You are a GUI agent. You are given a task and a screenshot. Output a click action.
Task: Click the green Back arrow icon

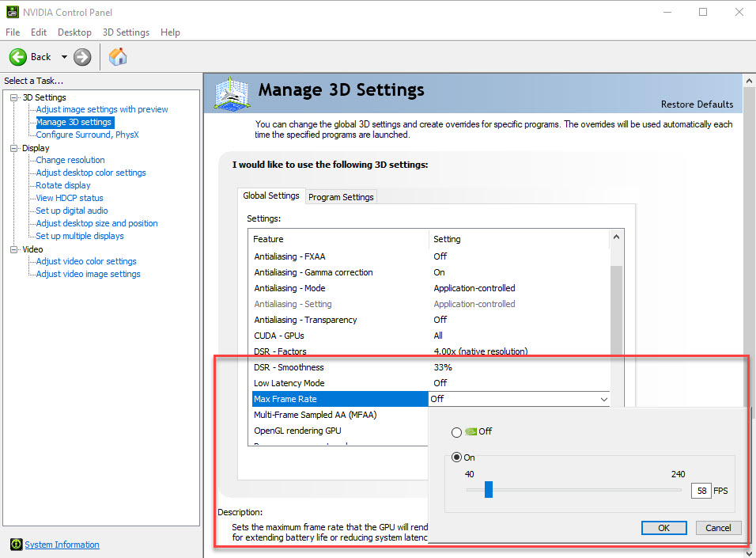point(18,57)
